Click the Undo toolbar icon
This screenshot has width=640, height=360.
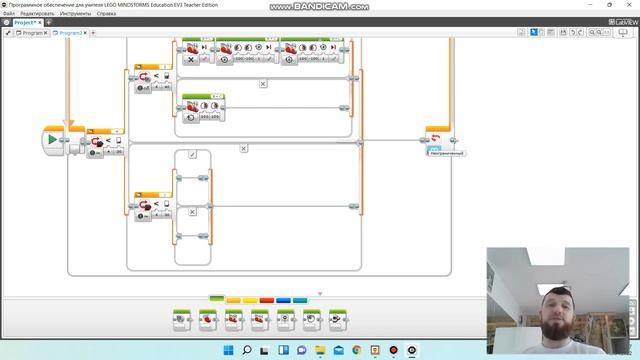pos(572,32)
